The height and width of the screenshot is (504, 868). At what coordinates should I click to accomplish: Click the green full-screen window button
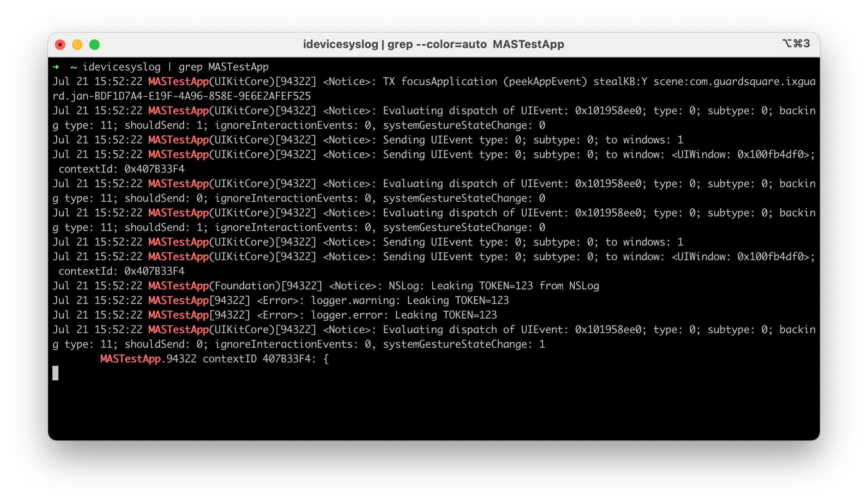tap(94, 45)
